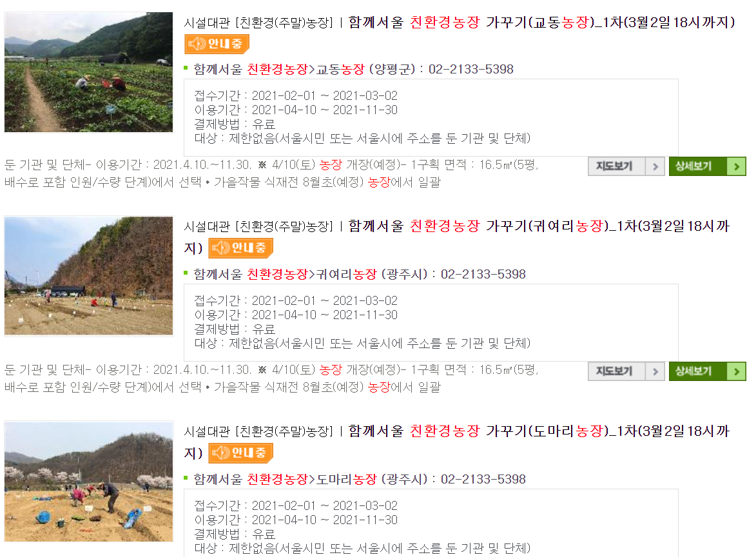Screen dimensions: 756x557
Task: Open 상세보기 for 귀여리농장
Action: (707, 371)
